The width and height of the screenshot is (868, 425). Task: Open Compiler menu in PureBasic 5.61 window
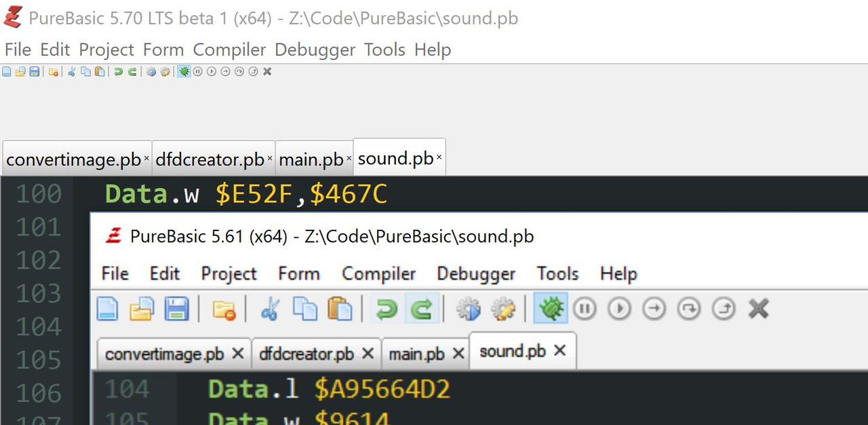pyautogui.click(x=378, y=273)
